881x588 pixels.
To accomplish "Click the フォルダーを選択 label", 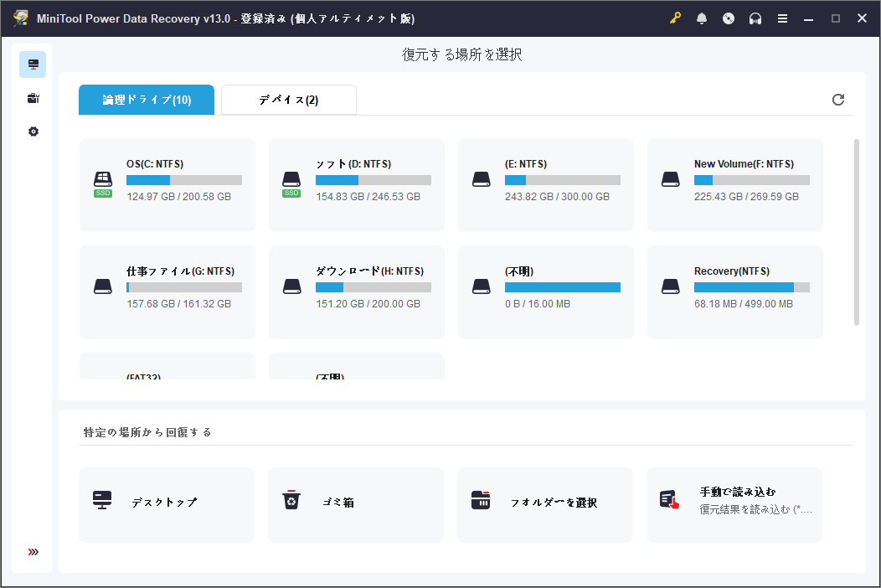I will [554, 503].
